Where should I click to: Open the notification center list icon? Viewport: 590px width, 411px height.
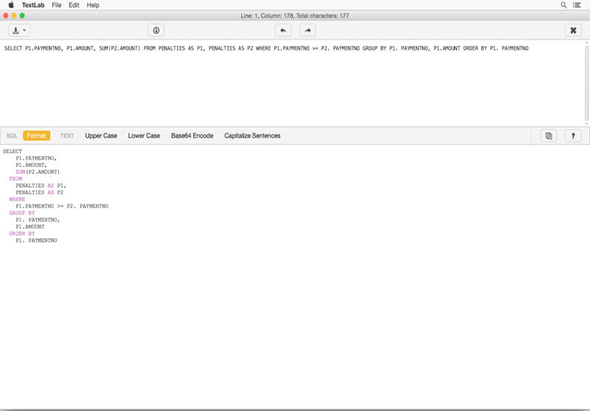click(577, 5)
